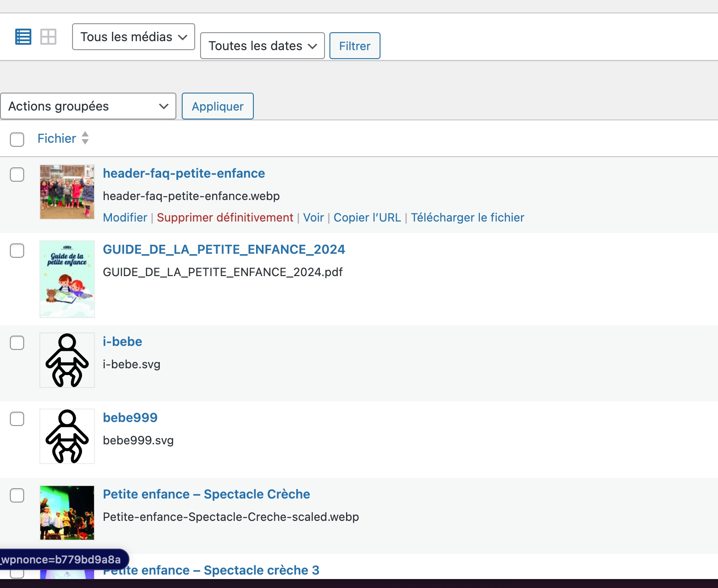Click the Copier l'URL link
The height and width of the screenshot is (588, 718).
coord(367,217)
